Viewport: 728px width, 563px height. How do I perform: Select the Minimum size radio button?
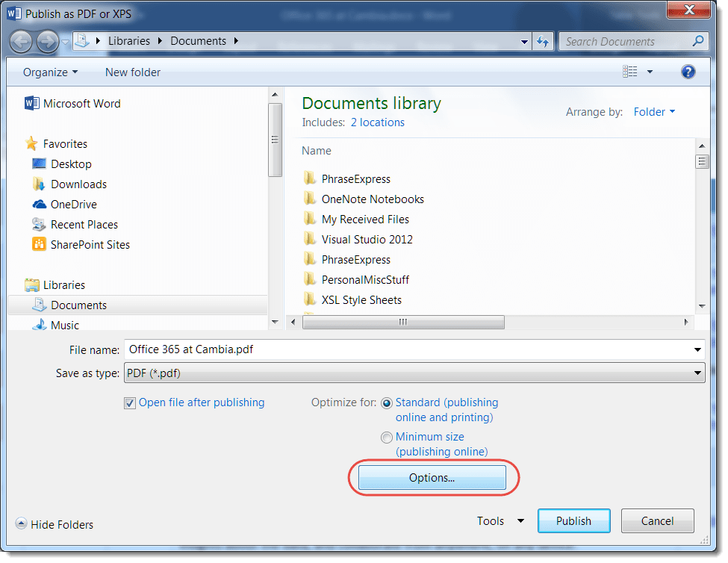click(387, 437)
